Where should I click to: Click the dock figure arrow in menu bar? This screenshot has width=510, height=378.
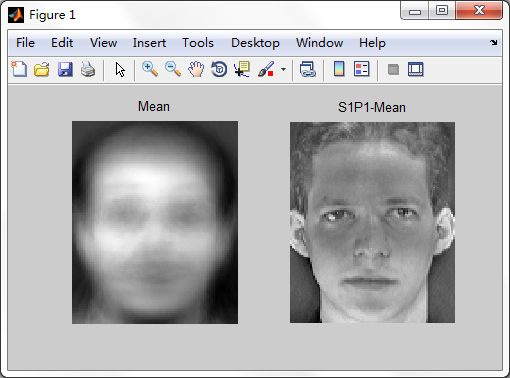pyautogui.click(x=494, y=42)
